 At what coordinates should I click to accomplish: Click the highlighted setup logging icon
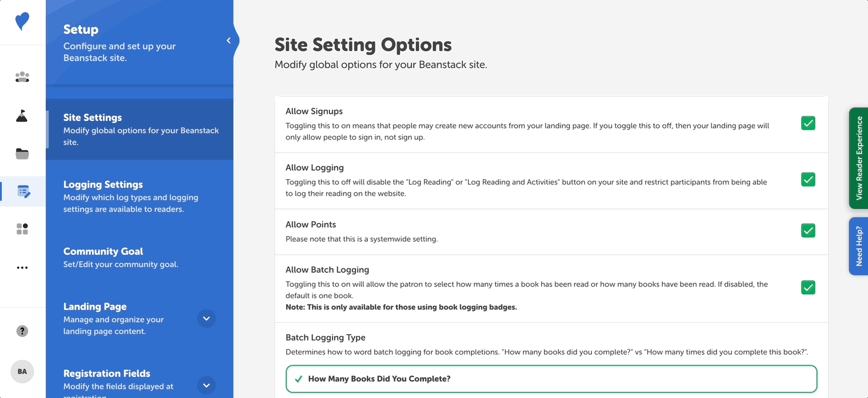point(22,191)
